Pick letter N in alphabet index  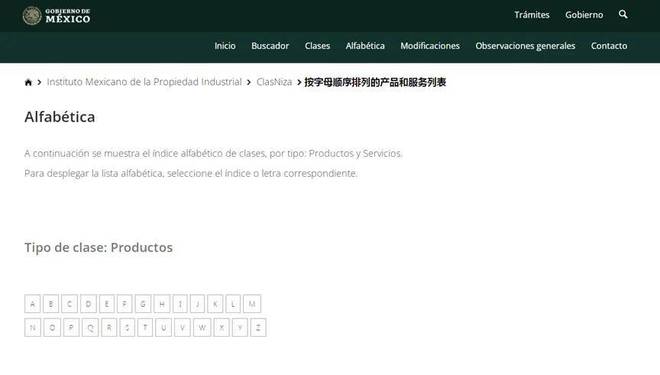(32, 327)
